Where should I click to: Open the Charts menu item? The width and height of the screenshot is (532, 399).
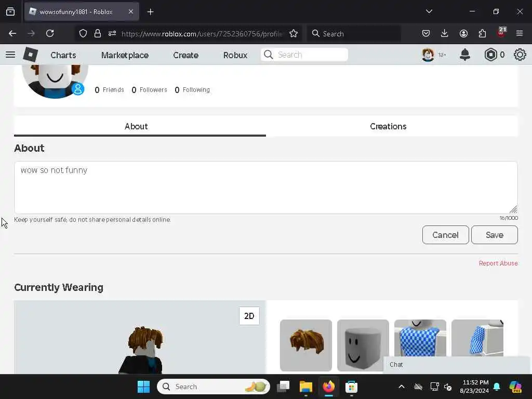(x=63, y=55)
